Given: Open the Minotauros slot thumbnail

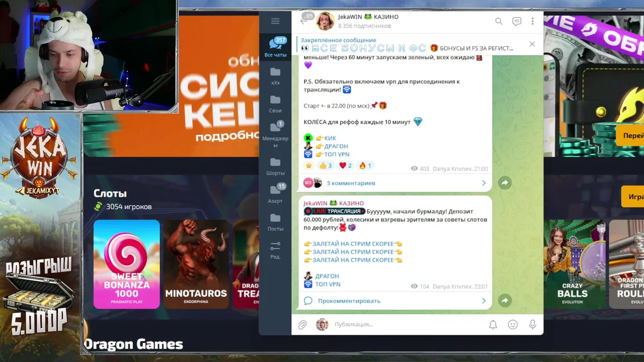Looking at the screenshot, I should 196,264.
